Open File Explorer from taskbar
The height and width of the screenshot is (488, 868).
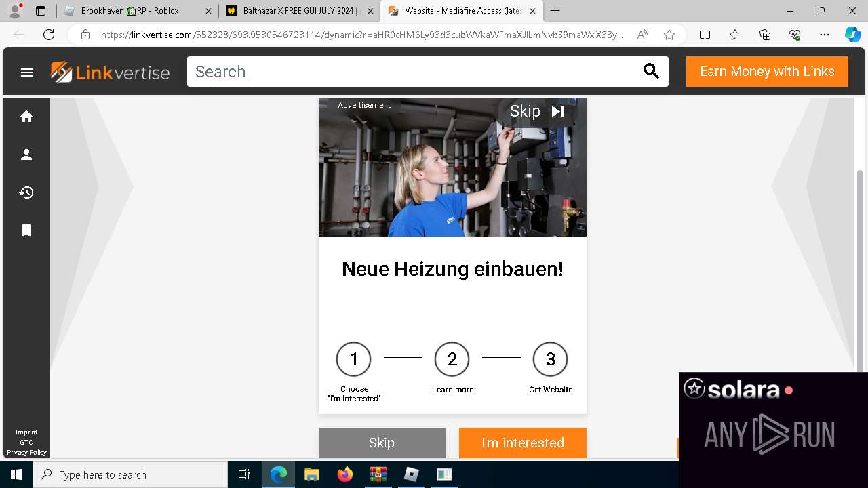tap(311, 474)
